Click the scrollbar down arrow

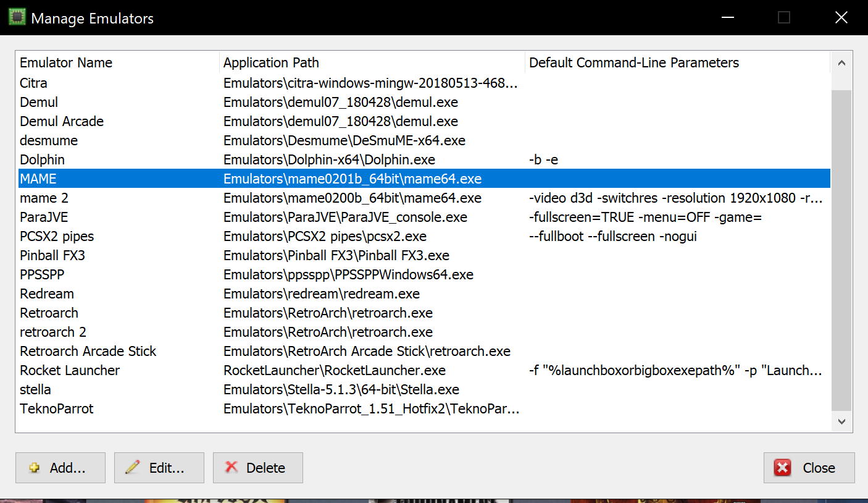coord(841,421)
